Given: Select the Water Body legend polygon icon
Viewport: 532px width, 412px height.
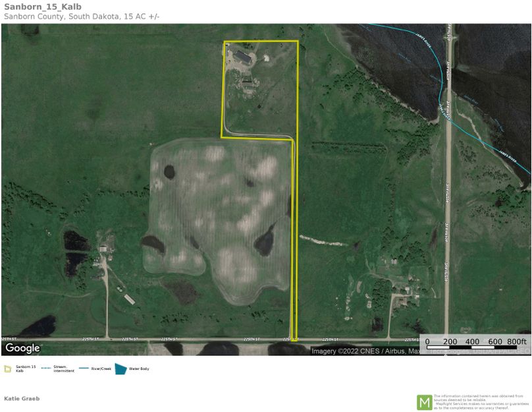Looking at the screenshot, I should [120, 367].
